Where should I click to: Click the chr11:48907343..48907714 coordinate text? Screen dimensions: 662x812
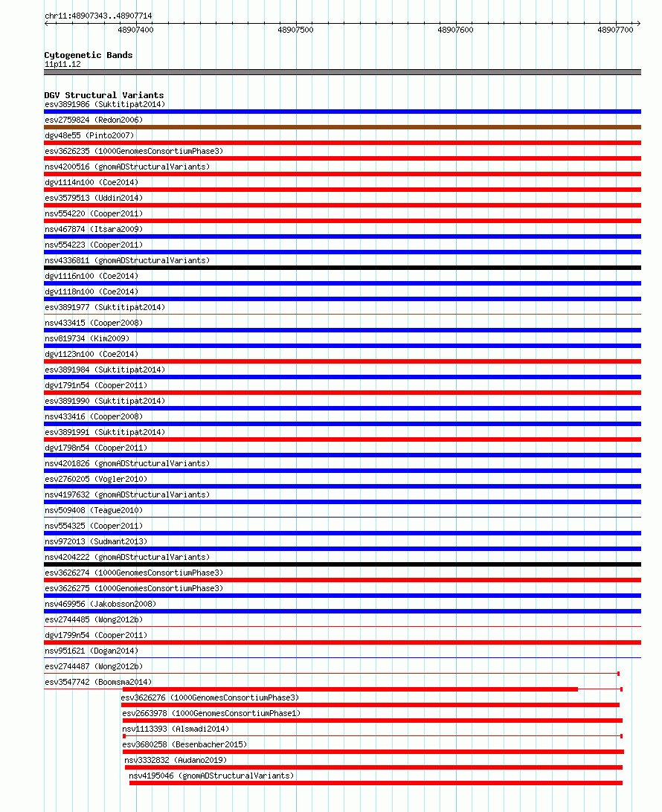tap(98, 16)
